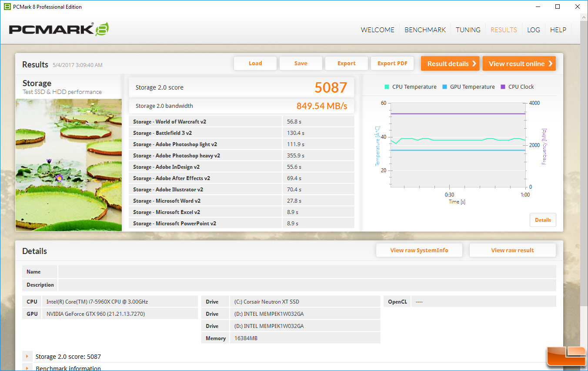Click the Name input field
The width and height of the screenshot is (588, 371).
pyautogui.click(x=307, y=272)
